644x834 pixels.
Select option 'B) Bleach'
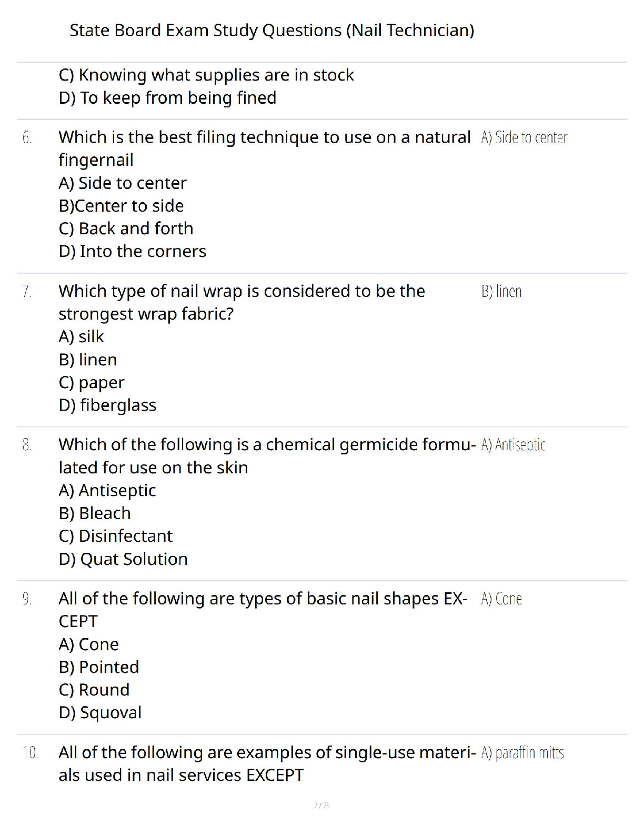pyautogui.click(x=95, y=513)
